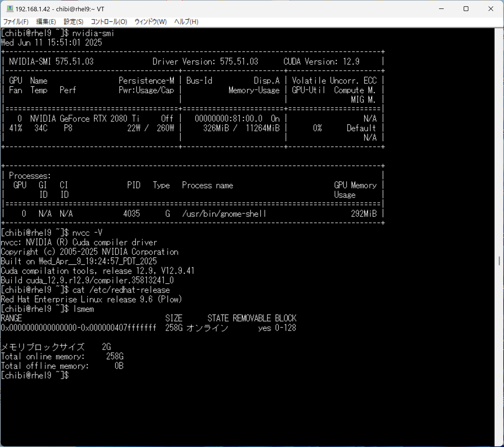Click the Tera Term title bar icon
This screenshot has height=447, width=504.
point(10,9)
